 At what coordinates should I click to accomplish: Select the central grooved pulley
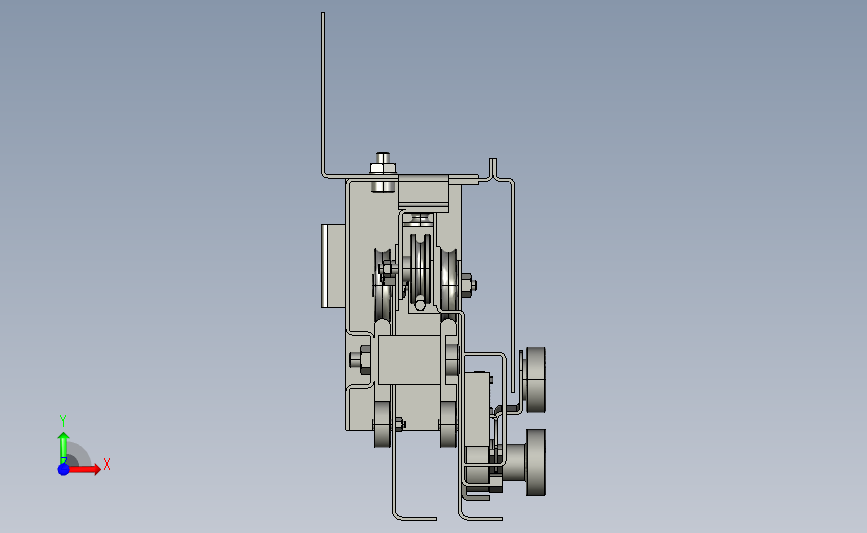click(420, 270)
